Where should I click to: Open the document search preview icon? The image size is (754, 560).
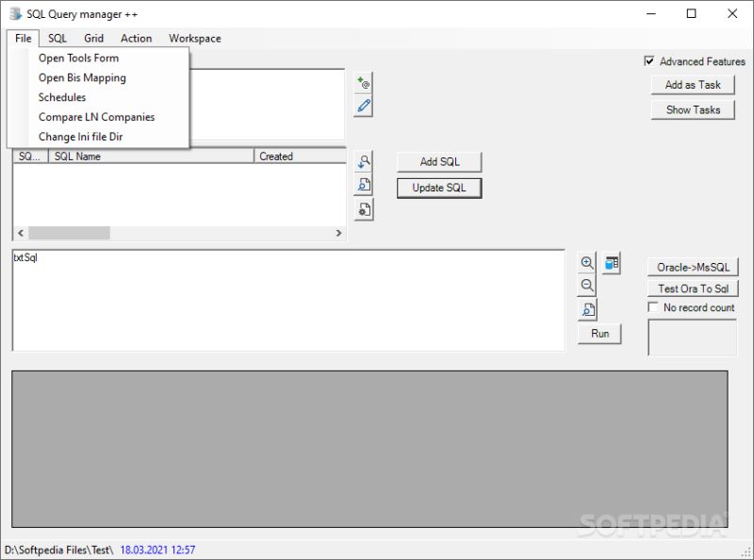[364, 185]
